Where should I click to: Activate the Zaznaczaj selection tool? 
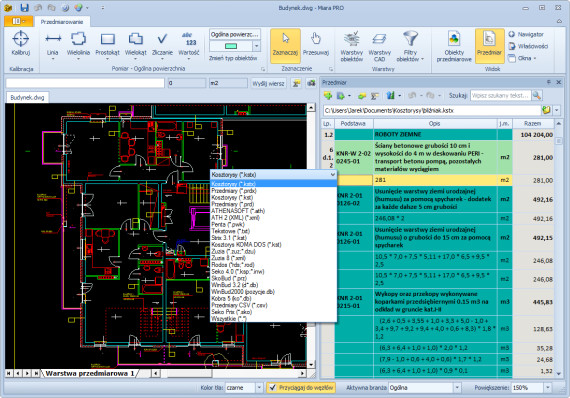[x=285, y=46]
